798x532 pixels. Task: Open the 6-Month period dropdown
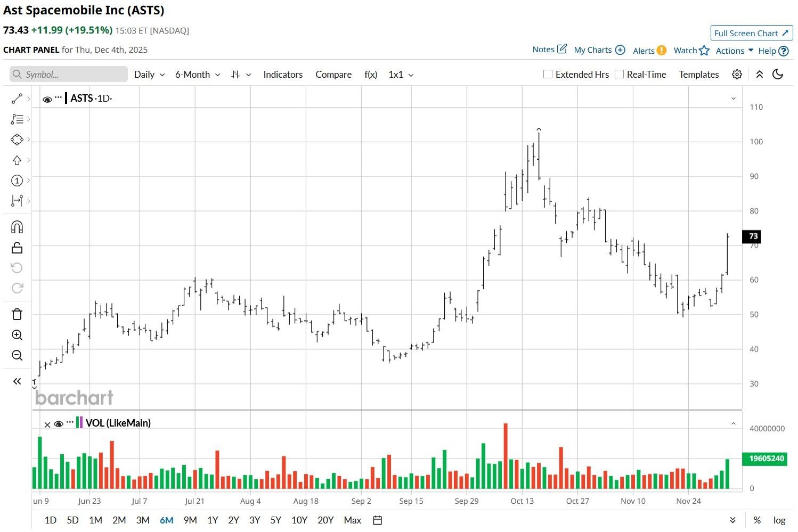tap(198, 75)
